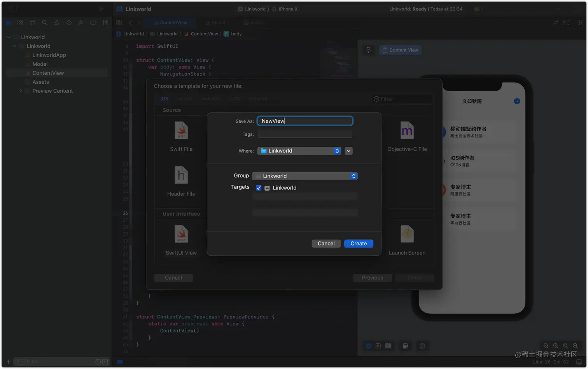The image size is (588, 369).
Task: Zoom out the canvas preview
Action: (x=546, y=346)
